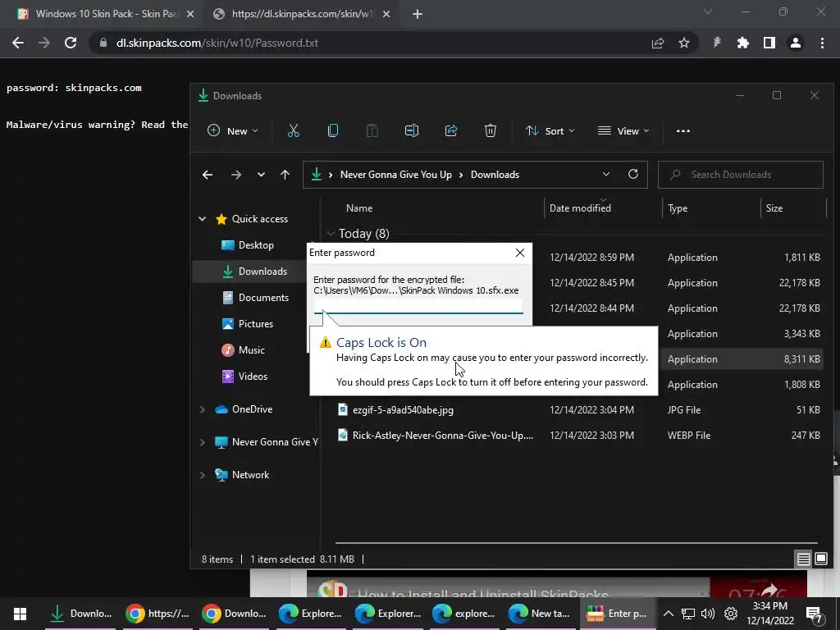Open Chrome's three-dot menu
This screenshot has width=840, height=630.
pyautogui.click(x=822, y=43)
